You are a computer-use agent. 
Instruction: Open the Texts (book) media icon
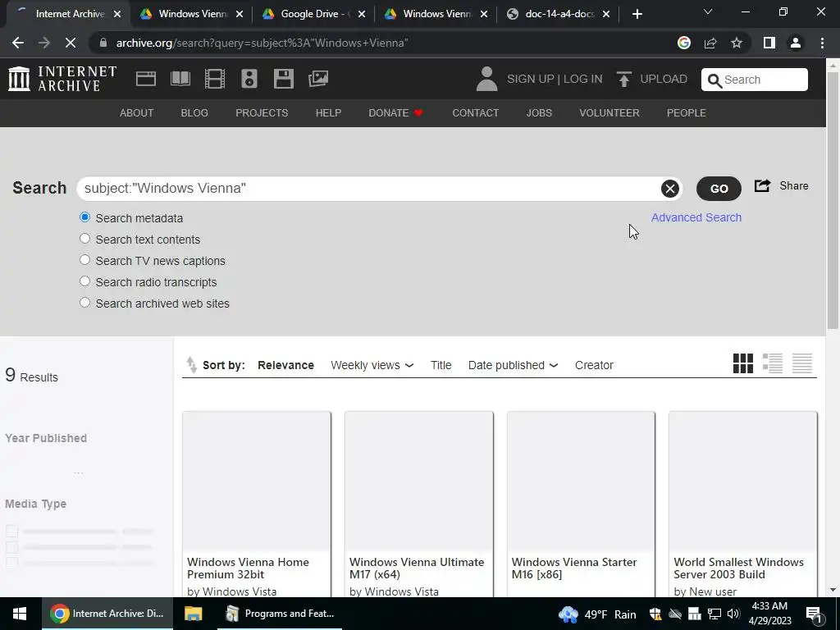(180, 79)
